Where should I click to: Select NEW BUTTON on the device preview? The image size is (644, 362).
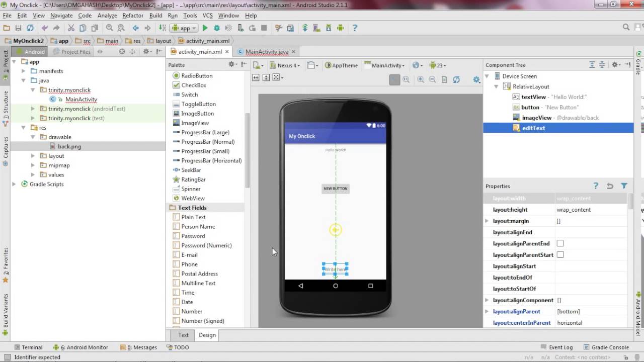pyautogui.click(x=335, y=189)
